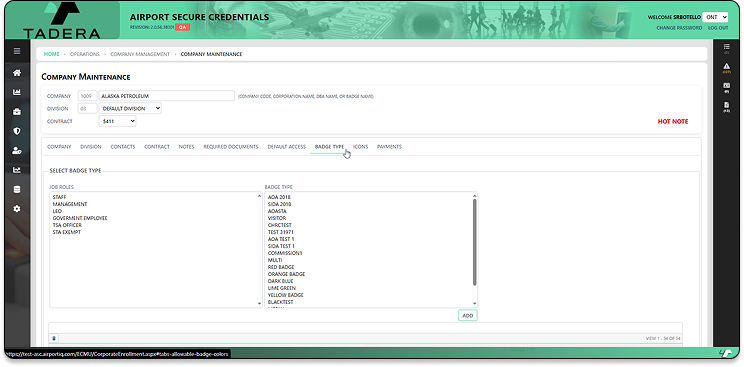Switch to the Contacts tab

pyautogui.click(x=123, y=147)
